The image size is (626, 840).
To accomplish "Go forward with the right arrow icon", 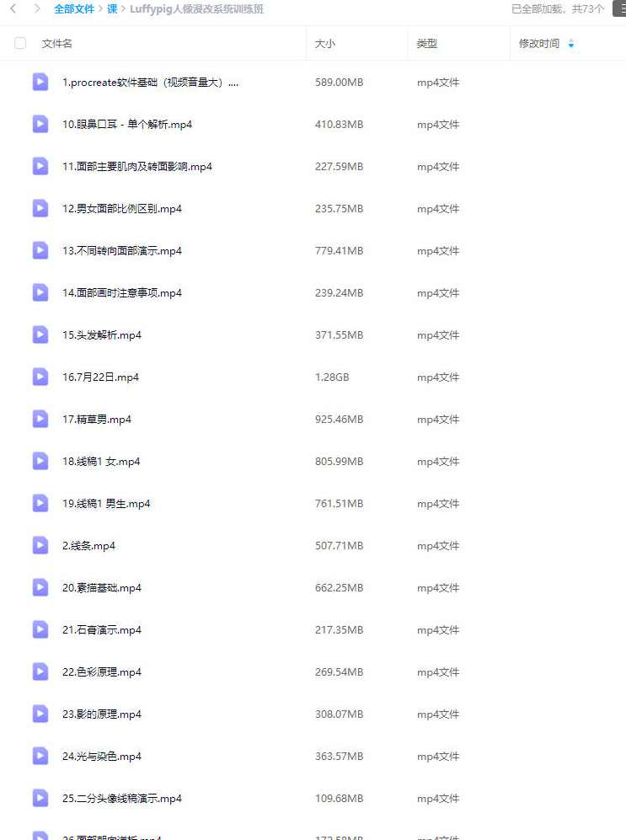I will 37,8.
